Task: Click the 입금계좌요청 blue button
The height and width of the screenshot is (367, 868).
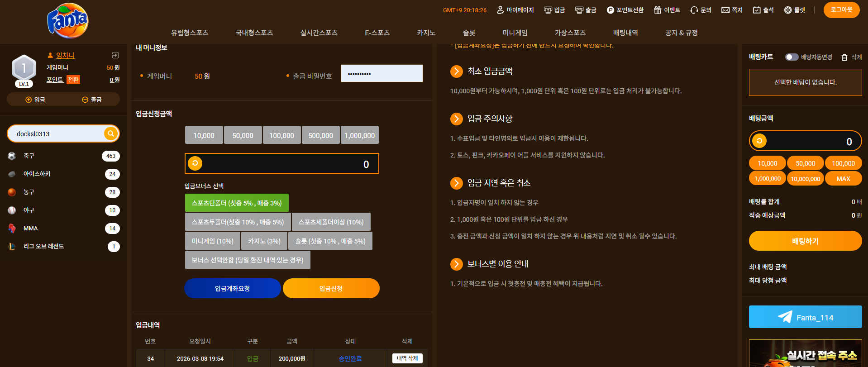Action: click(233, 288)
